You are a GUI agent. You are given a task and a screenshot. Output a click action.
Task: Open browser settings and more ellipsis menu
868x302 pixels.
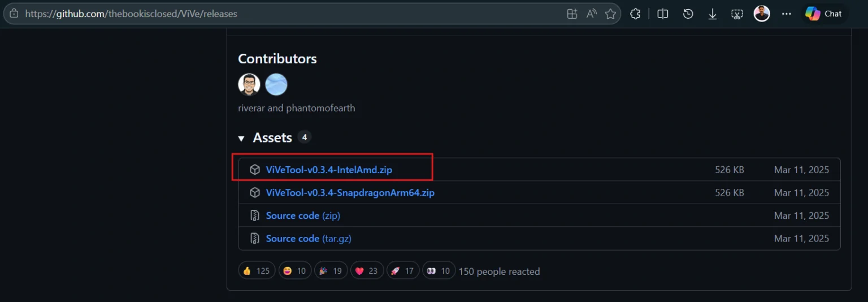pyautogui.click(x=787, y=14)
